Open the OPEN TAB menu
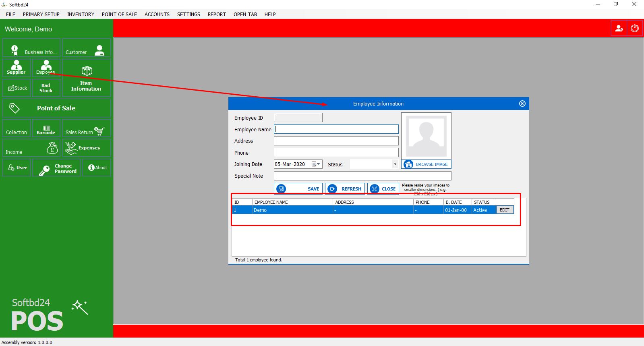The image size is (644, 346). tap(245, 14)
